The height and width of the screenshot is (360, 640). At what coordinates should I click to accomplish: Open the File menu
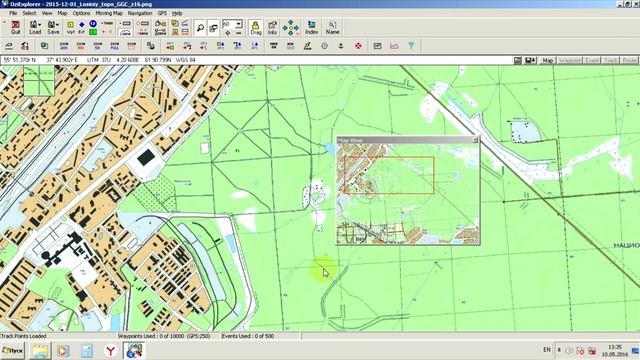(13, 13)
